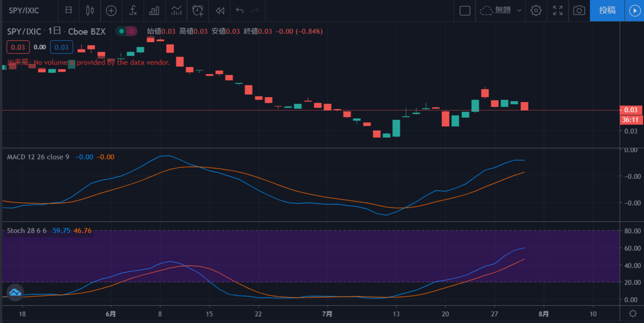Click the round blue logo badge at bottom left
Screen dimensions: 644x323
(x=14, y=292)
